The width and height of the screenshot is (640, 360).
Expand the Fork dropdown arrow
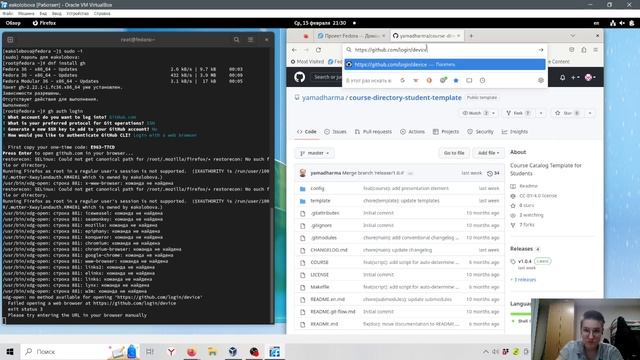click(x=541, y=113)
